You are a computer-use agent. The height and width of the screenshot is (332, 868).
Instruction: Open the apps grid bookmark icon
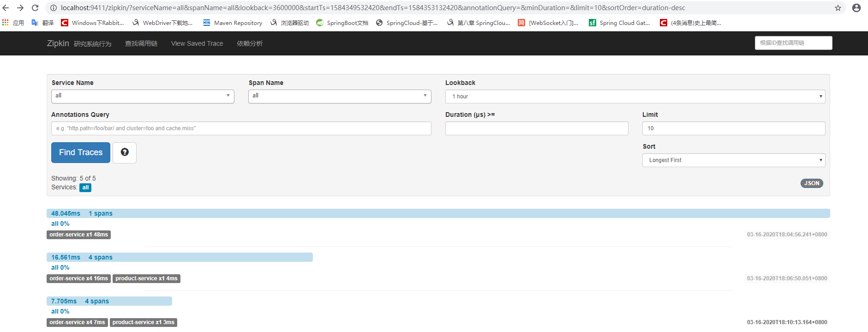[x=6, y=23]
